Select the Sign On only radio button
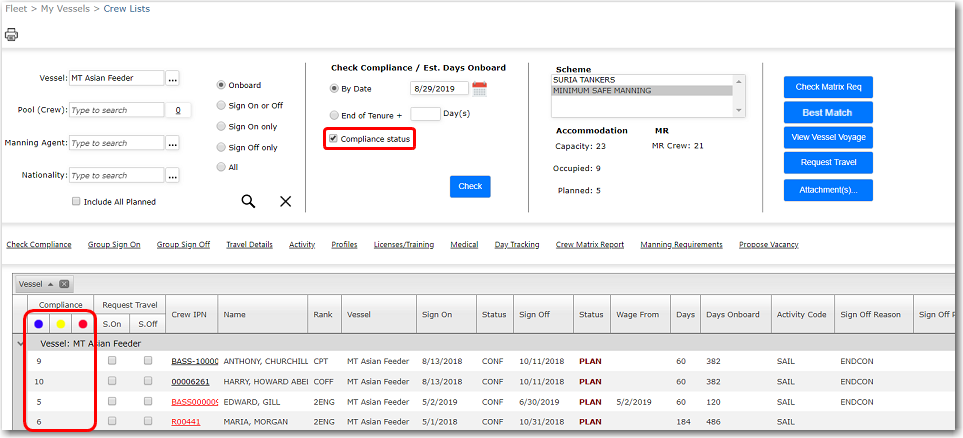The width and height of the screenshot is (963, 438). click(x=221, y=127)
